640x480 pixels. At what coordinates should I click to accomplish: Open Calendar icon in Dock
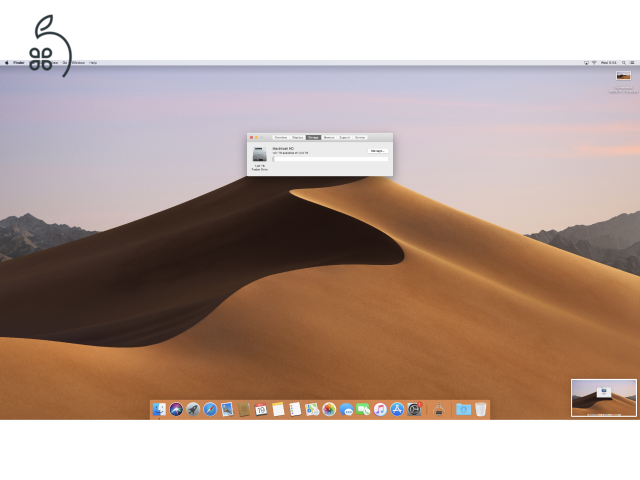(261, 409)
